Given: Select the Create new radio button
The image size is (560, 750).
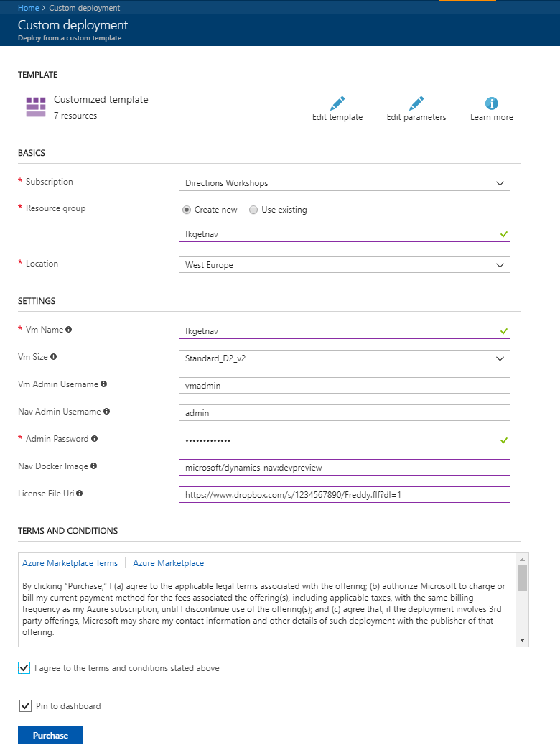Looking at the screenshot, I should (x=187, y=210).
